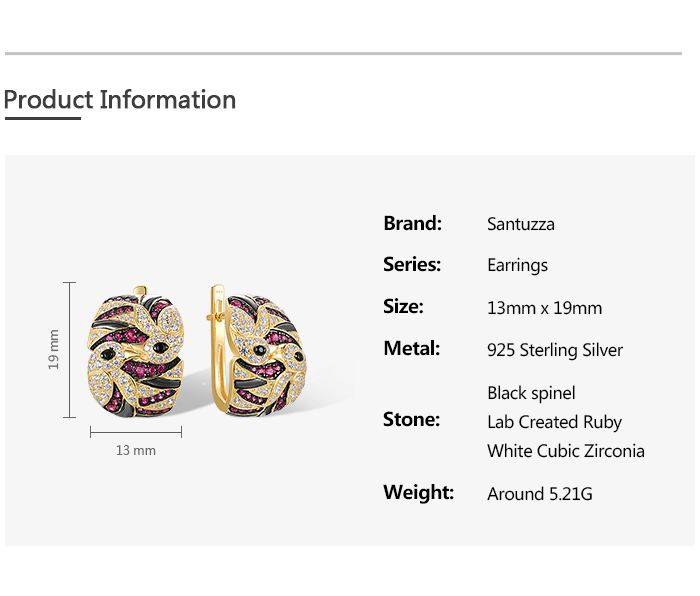Select the Black spinel stone entry
Image resolution: width=700 pixels, height=596 pixels.
(x=531, y=393)
